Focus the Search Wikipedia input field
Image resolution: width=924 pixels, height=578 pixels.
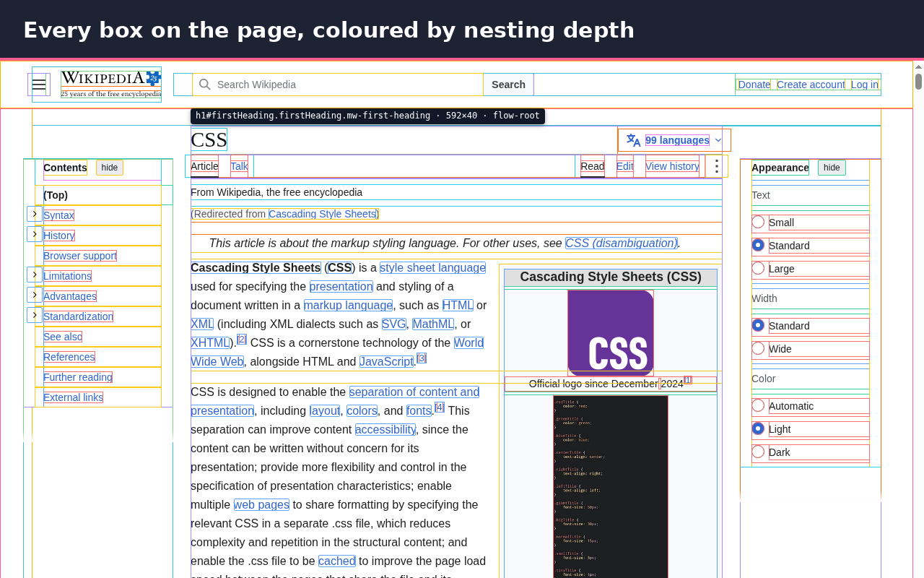pos(338,85)
